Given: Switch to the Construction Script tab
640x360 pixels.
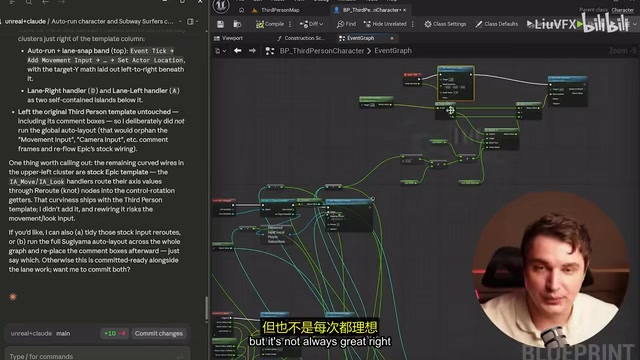Looking at the screenshot, I should coord(301,38).
